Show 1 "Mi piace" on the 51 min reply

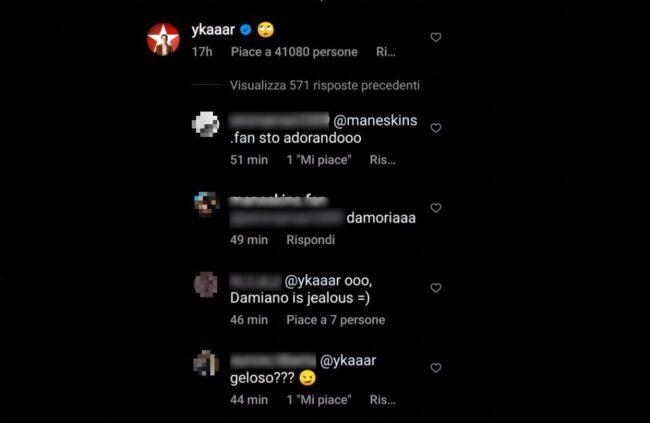pos(319,160)
